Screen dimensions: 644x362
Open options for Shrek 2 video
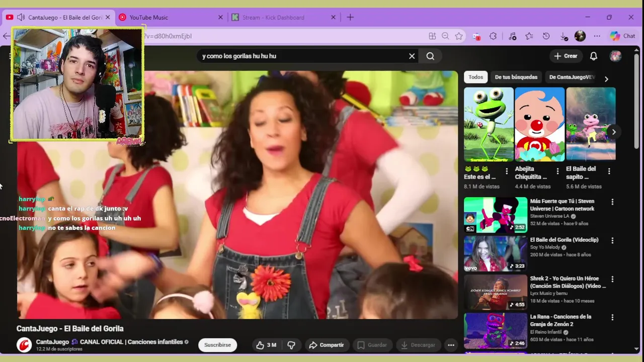[612, 279]
